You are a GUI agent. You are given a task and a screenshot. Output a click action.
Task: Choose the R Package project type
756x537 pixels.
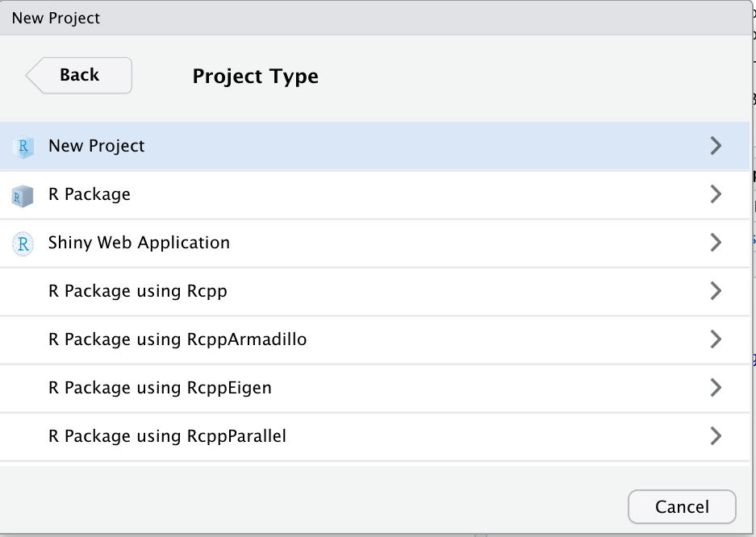tap(90, 194)
